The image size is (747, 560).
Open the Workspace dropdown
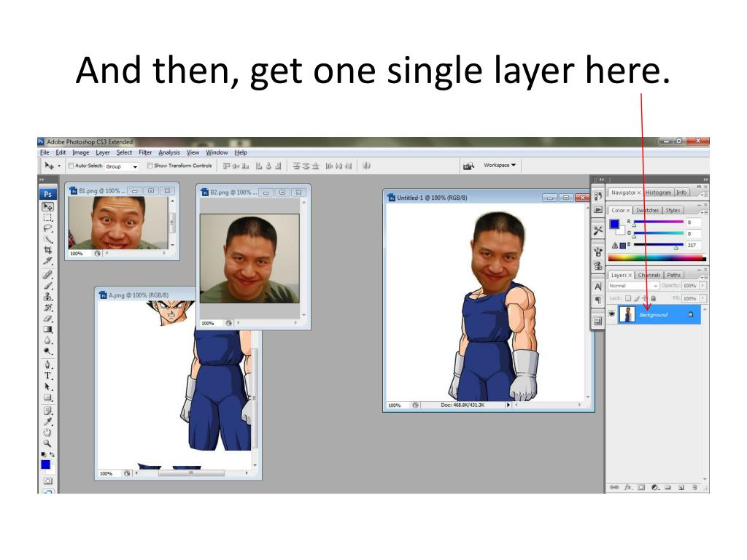(499, 166)
